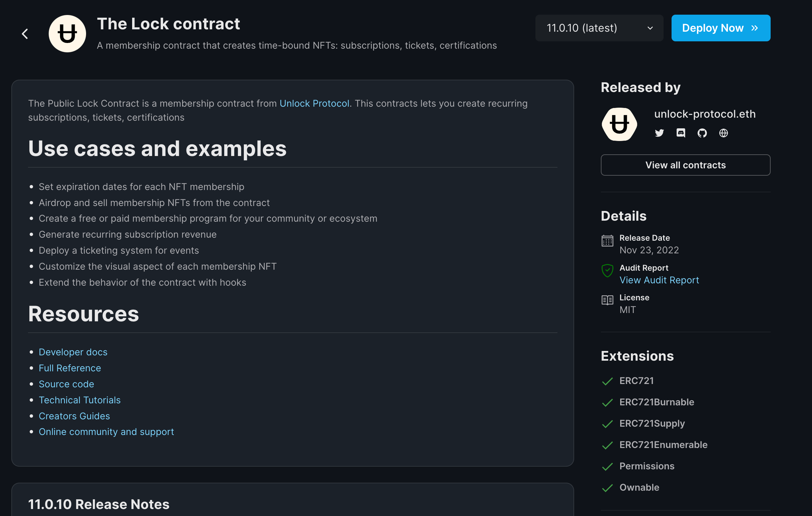Select View all contracts
812x516 pixels.
(685, 165)
